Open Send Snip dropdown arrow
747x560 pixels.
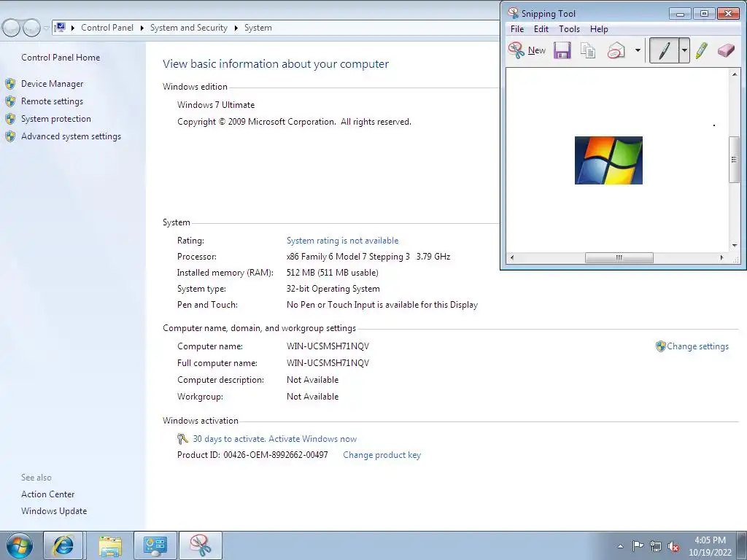coord(638,50)
